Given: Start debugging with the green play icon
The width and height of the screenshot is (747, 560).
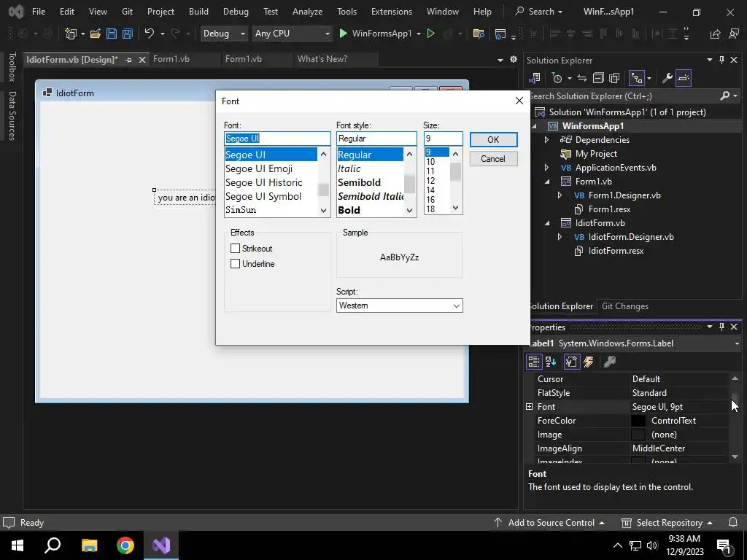Looking at the screenshot, I should pyautogui.click(x=343, y=34).
